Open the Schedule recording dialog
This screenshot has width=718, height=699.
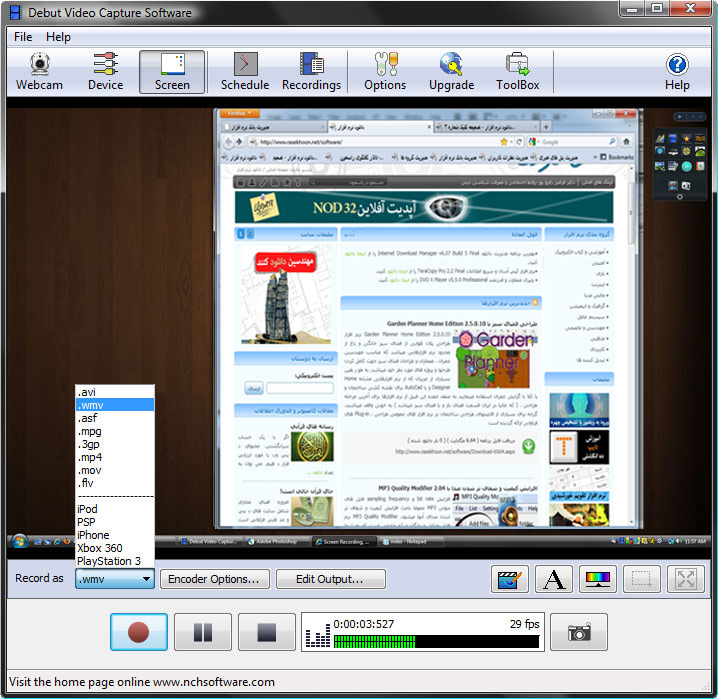(x=244, y=72)
